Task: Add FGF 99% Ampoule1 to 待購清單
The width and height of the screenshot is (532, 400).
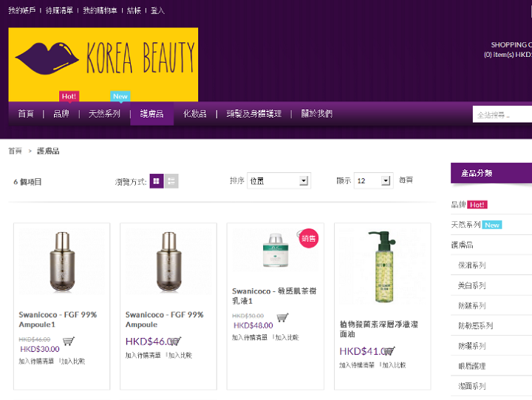Action: point(36,362)
